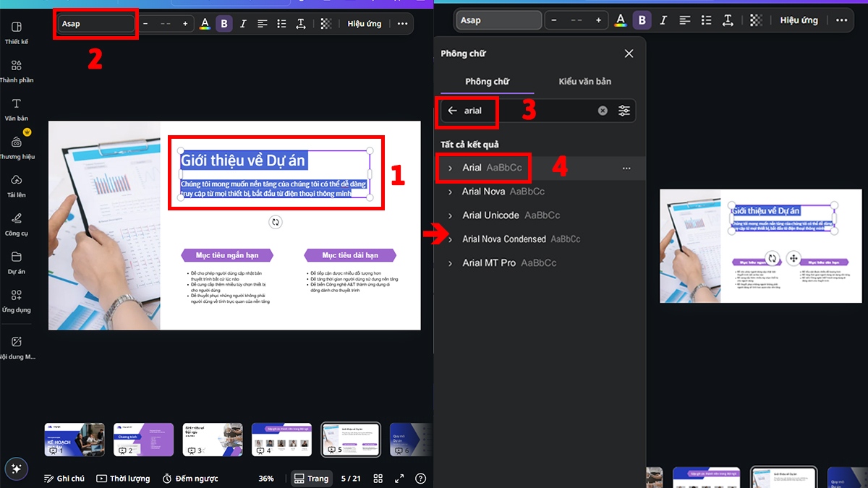868x488 pixels.
Task: Open the Tải lên panel
Action: pyautogui.click(x=16, y=185)
